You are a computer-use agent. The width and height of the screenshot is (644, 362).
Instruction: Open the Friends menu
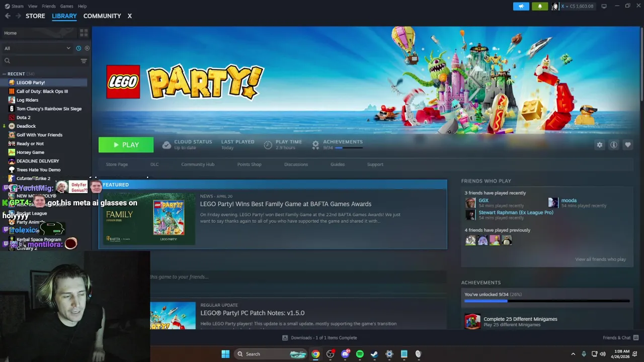[x=49, y=6]
